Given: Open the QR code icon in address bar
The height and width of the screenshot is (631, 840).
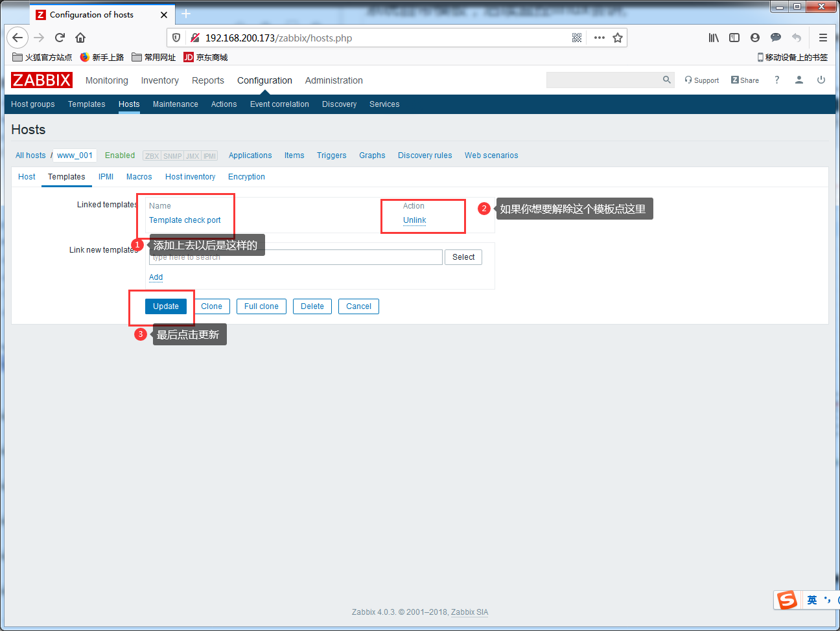Looking at the screenshot, I should pyautogui.click(x=577, y=38).
